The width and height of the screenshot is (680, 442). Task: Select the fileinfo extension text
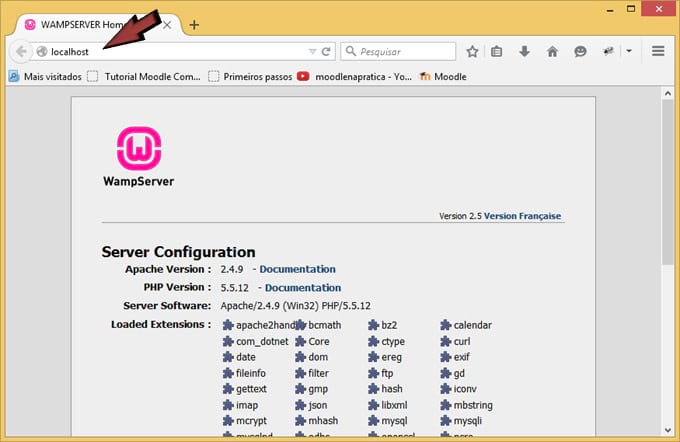click(251, 373)
